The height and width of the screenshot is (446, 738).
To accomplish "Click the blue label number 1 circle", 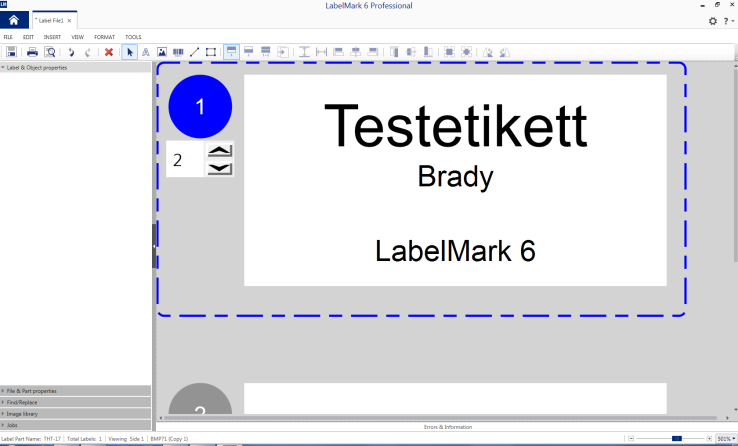I will (200, 107).
